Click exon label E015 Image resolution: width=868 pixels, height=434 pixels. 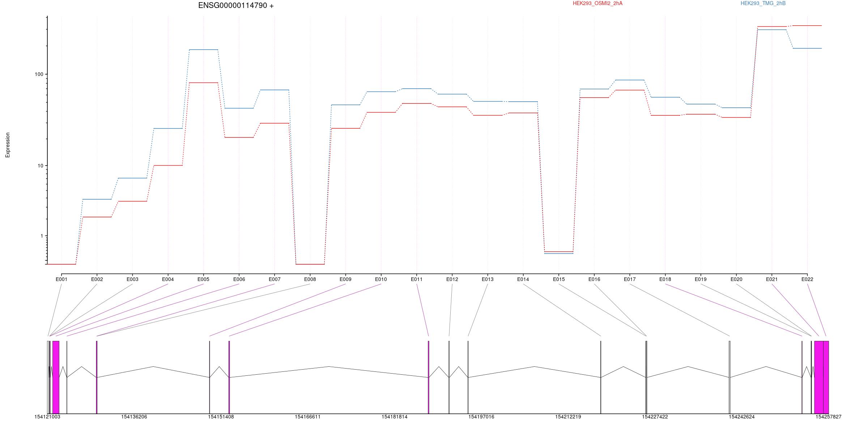tap(559, 279)
